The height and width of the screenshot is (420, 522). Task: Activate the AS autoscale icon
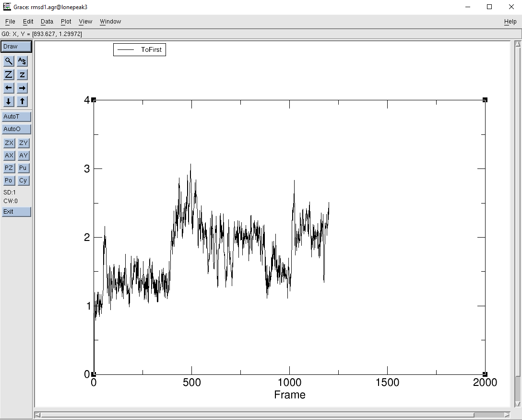point(22,61)
